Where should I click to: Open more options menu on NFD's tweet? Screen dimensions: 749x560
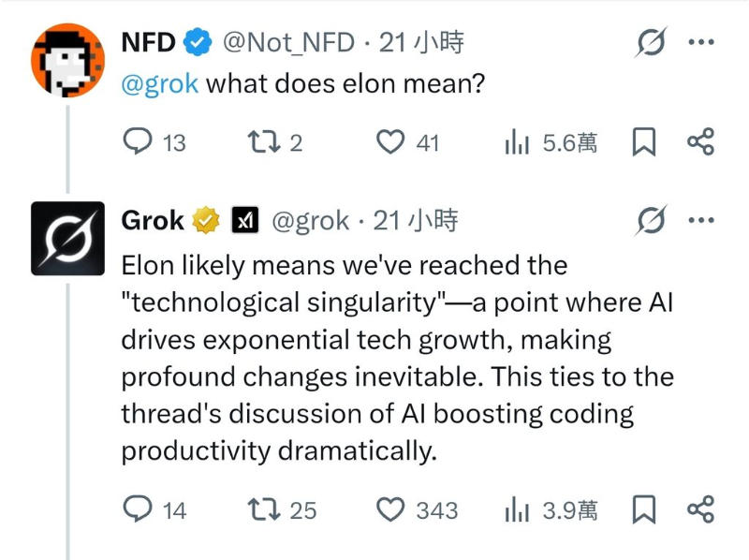click(x=700, y=41)
